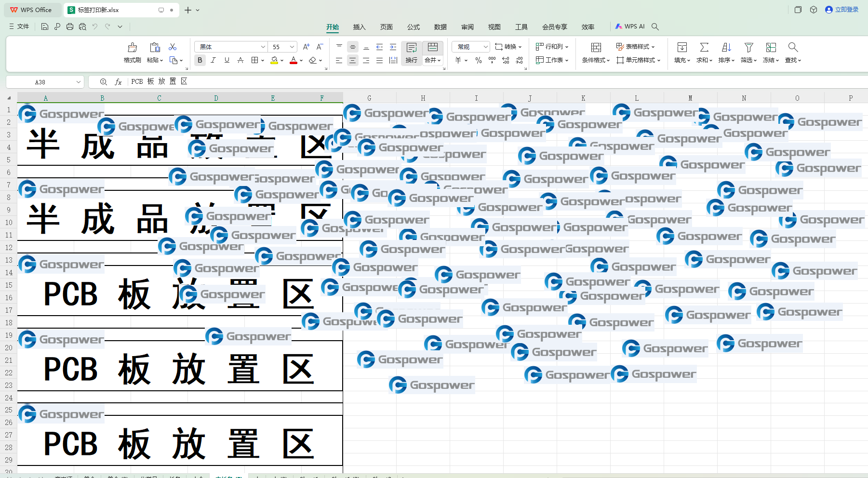Open the File (文件) menu
Image resolution: width=868 pixels, height=478 pixels.
(19, 27)
